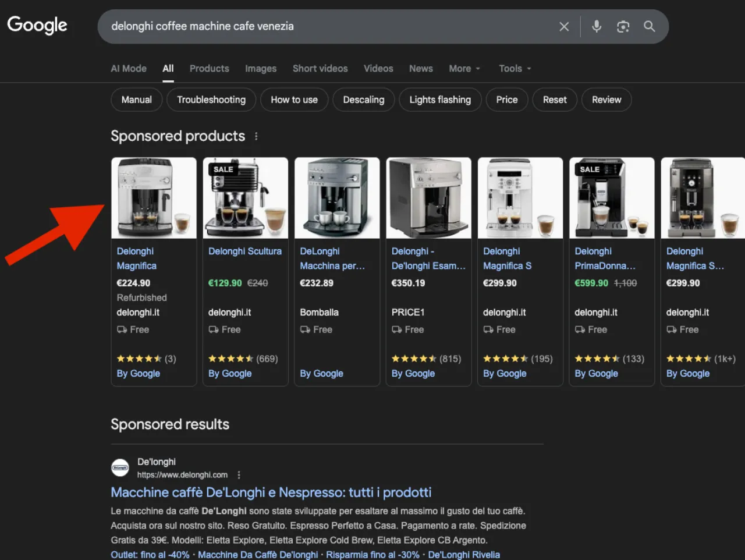Click the €129.90 sale price

(x=225, y=283)
